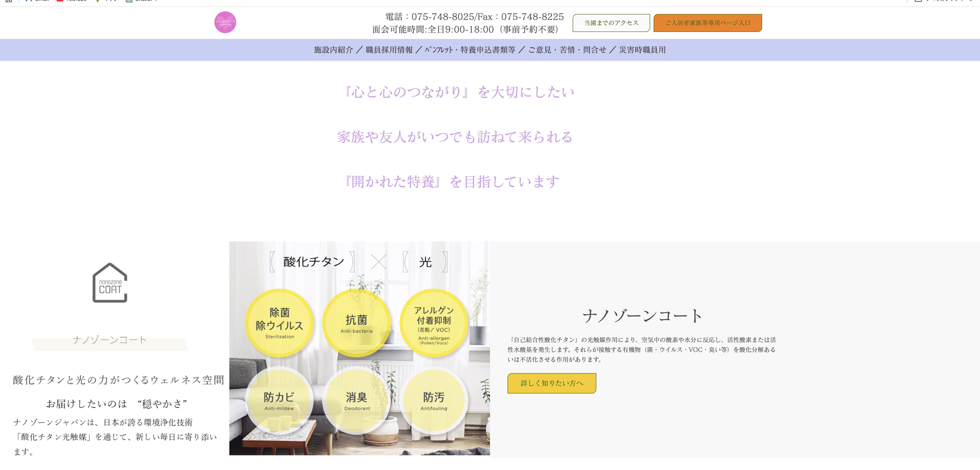The height and width of the screenshot is (470, 980).
Task: Go to 災害時職員用 page
Action: [x=642, y=50]
